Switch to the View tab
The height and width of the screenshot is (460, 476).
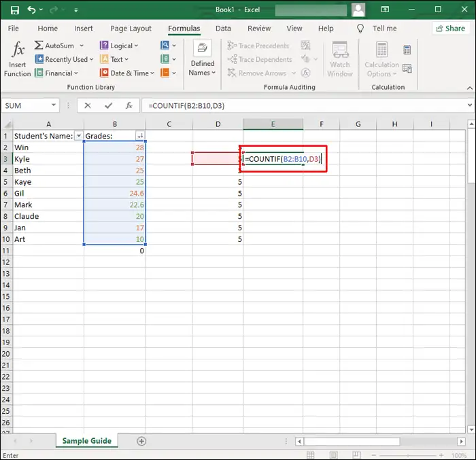[294, 29]
